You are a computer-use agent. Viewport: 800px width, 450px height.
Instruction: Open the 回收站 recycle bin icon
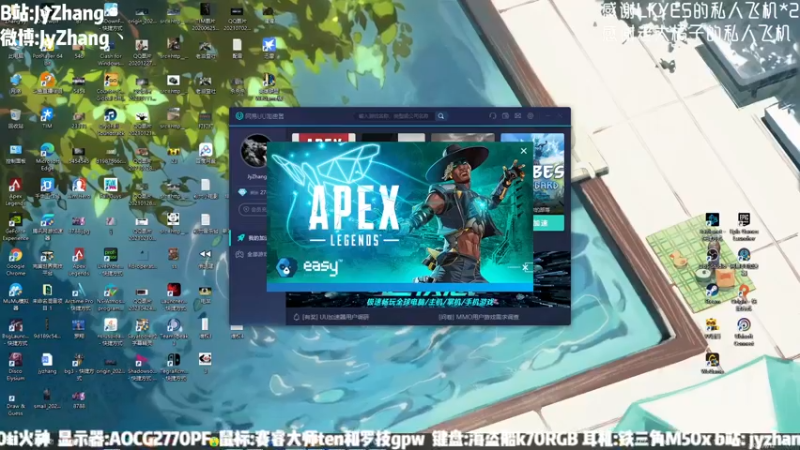pyautogui.click(x=15, y=118)
